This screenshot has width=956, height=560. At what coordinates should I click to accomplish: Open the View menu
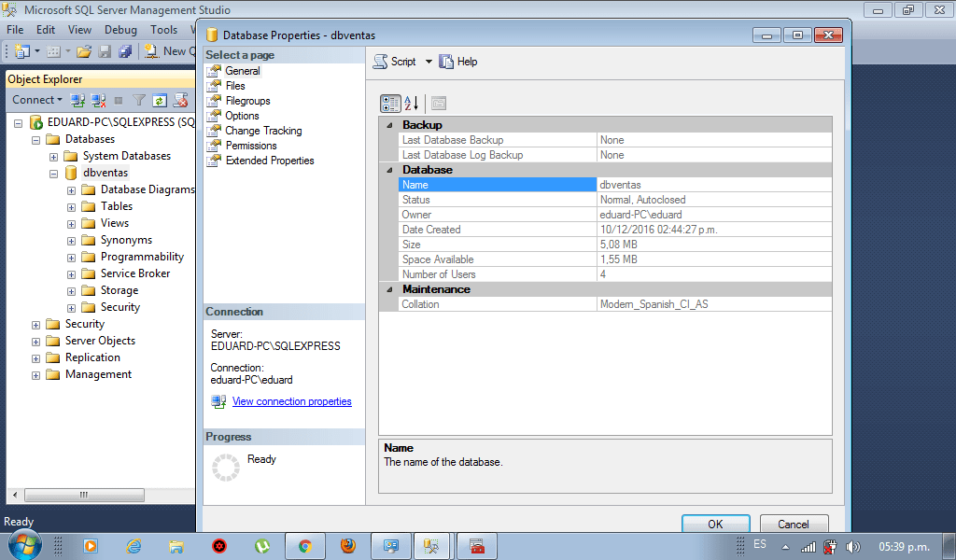80,29
